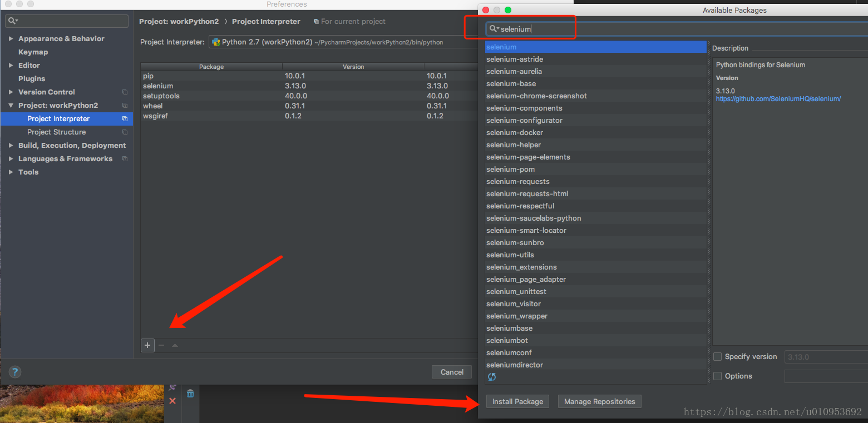This screenshot has width=868, height=423.
Task: Click the Python icon in interpreter field
Action: [216, 42]
